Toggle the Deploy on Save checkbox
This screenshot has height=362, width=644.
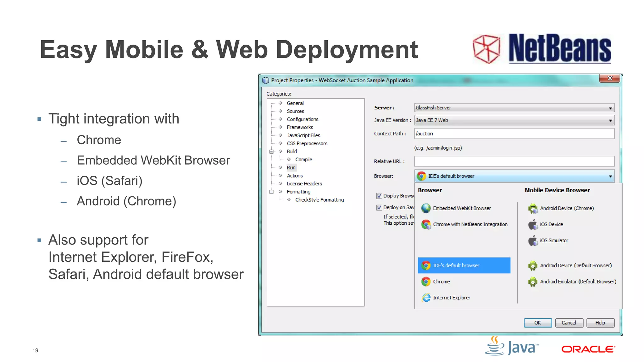point(379,207)
